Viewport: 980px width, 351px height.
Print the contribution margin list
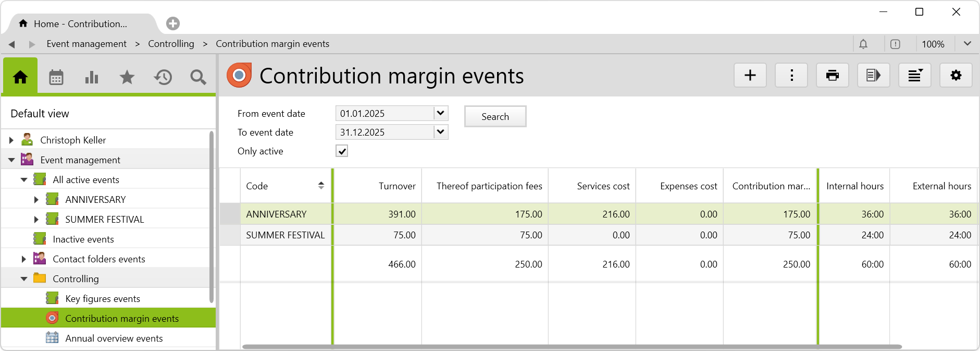point(832,76)
